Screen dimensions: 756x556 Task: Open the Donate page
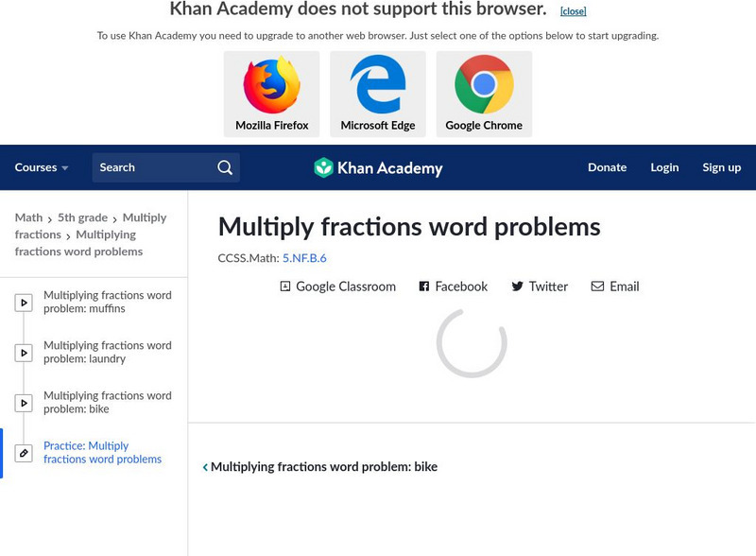tap(607, 167)
